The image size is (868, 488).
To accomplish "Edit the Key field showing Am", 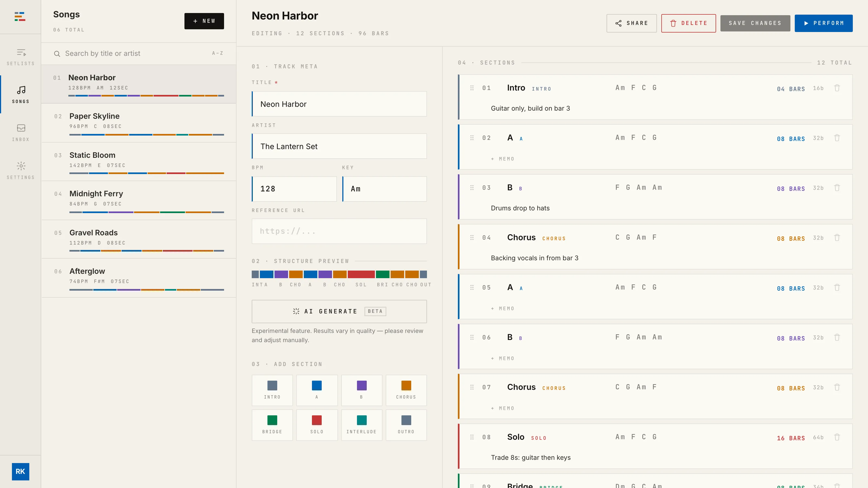I will tap(384, 189).
